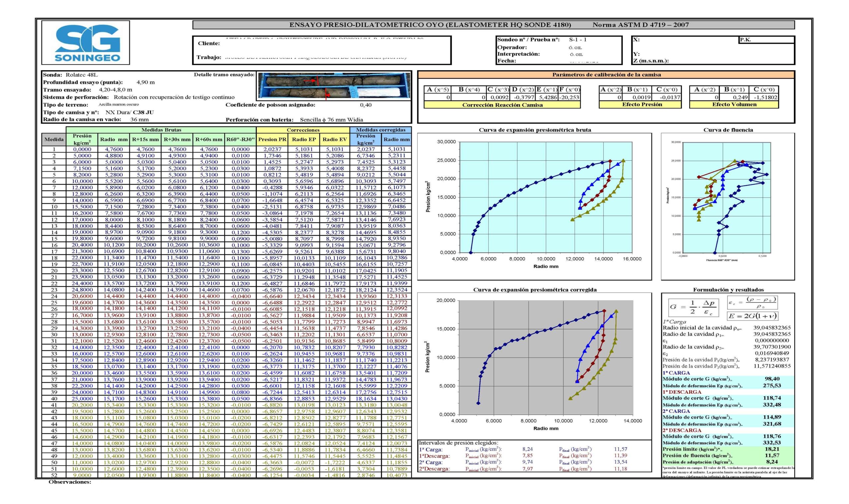849x504 pixels.
Task: Select the P.K. coordinate box
Action: (766, 40)
